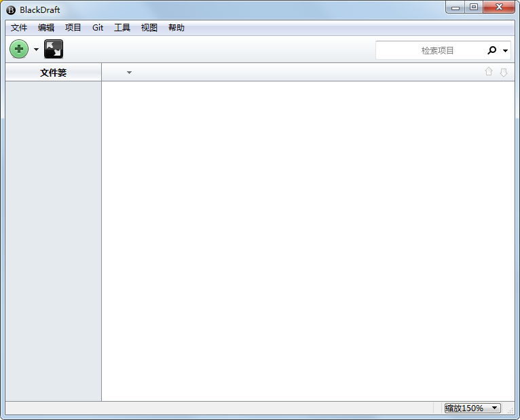Click the BlackDraft app icon in title bar
This screenshot has height=420, width=520.
pyautogui.click(x=11, y=10)
